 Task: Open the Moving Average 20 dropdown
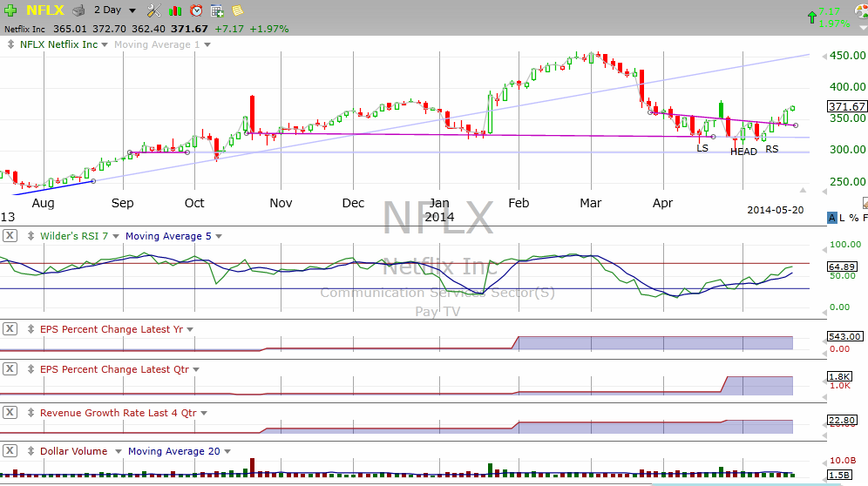pos(227,451)
